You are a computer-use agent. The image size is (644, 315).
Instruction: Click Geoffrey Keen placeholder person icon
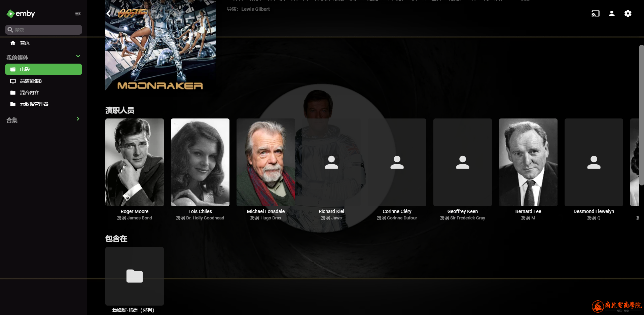[x=463, y=162]
